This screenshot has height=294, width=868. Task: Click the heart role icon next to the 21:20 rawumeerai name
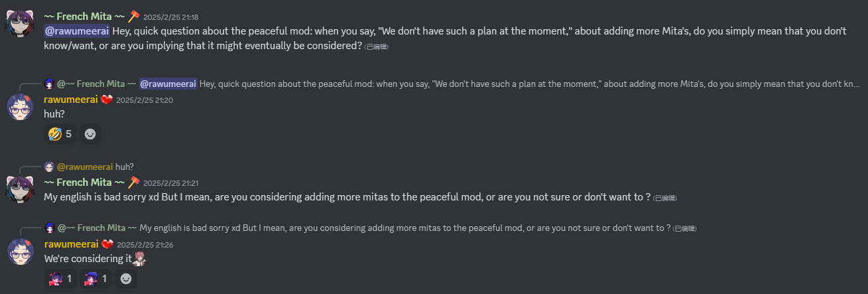pos(107,100)
